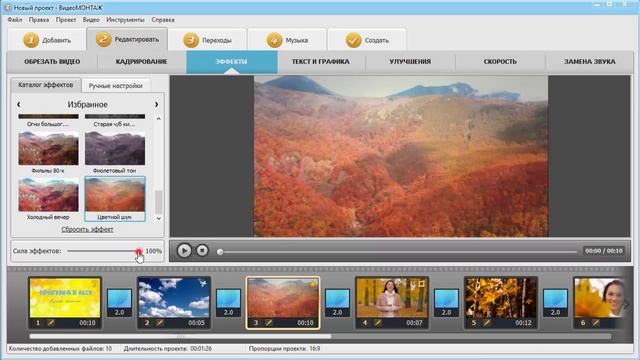640x360 pixels.
Task: Go to step 3 Переходы tab
Action: pos(207,40)
